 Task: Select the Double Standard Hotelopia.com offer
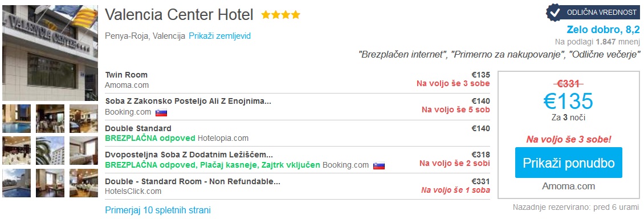click(x=297, y=133)
